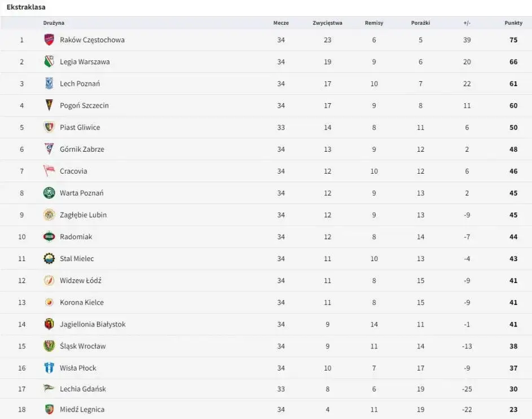Sort table by Mecze column header
532x419 pixels.
point(281,23)
